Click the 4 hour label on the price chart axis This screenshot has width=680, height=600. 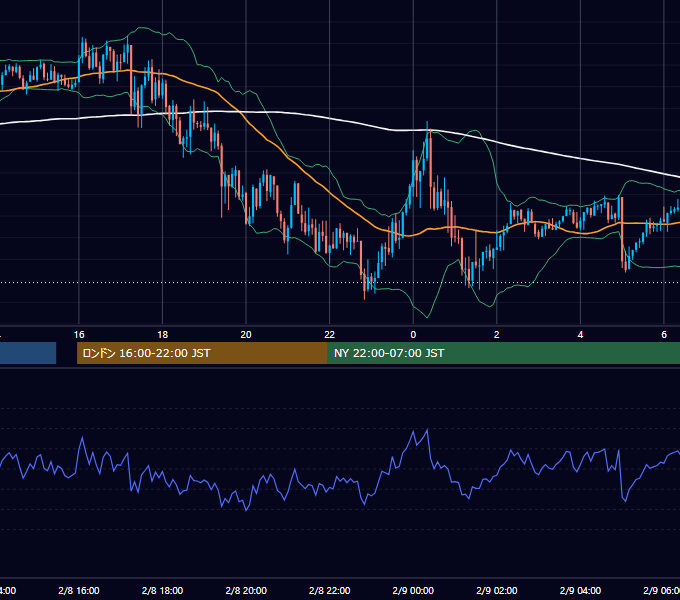(x=580, y=335)
